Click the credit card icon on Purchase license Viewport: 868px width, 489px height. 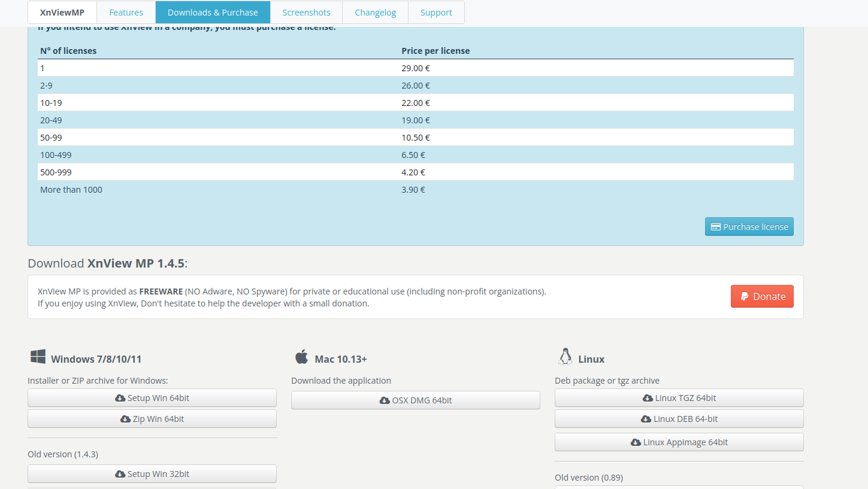pyautogui.click(x=715, y=227)
